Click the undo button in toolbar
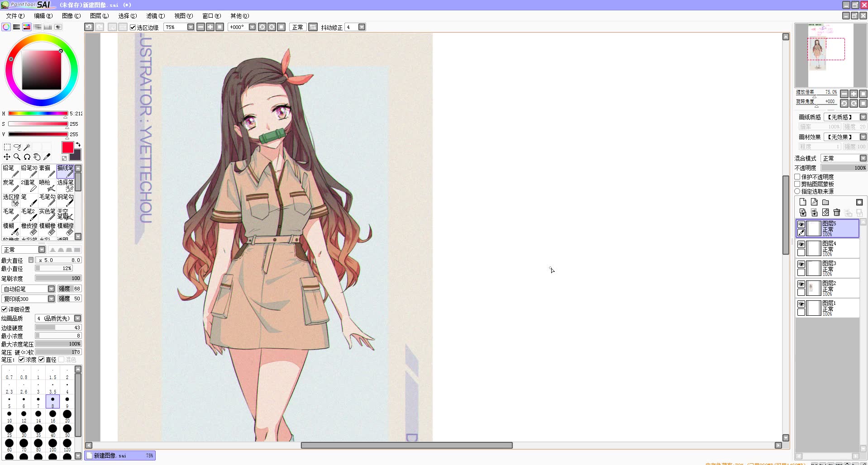This screenshot has width=868, height=465. [x=89, y=27]
